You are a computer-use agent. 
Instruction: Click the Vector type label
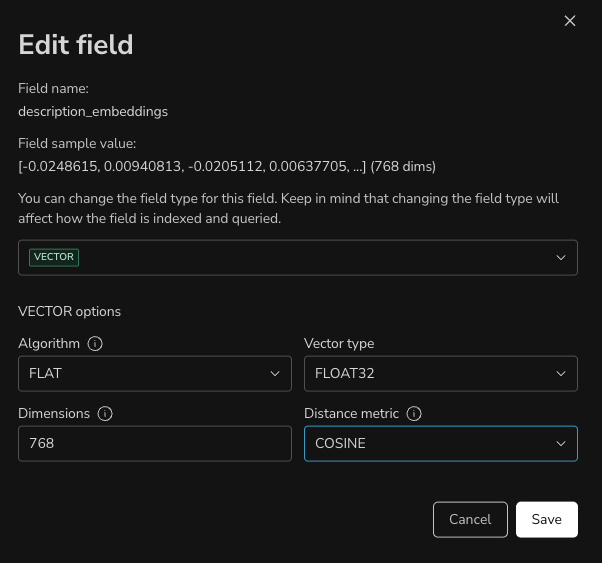click(x=339, y=343)
